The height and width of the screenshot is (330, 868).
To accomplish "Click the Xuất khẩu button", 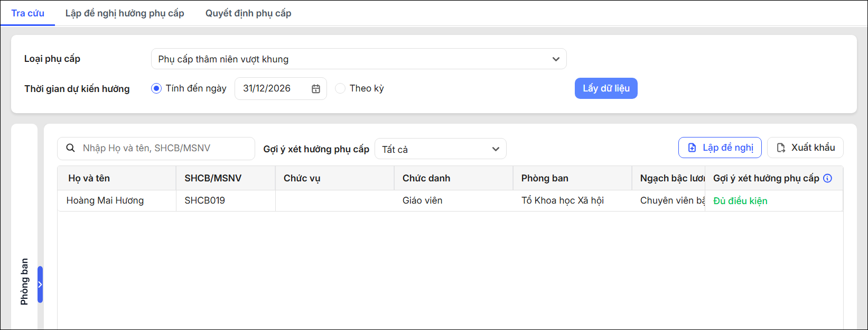I will coord(805,148).
